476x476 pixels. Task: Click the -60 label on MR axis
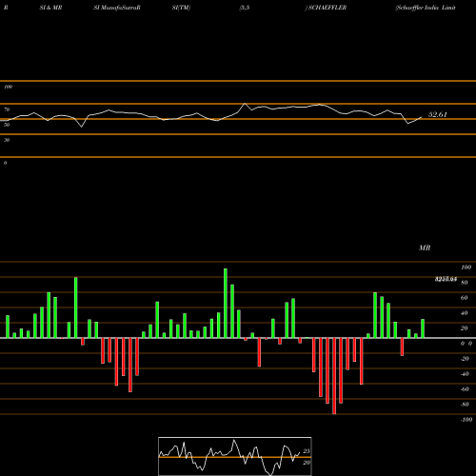465,389
